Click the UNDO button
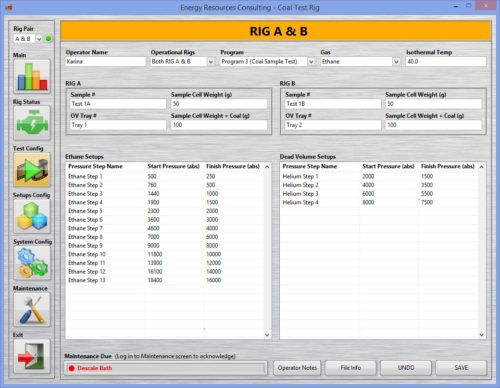The image size is (500, 388). point(406,368)
